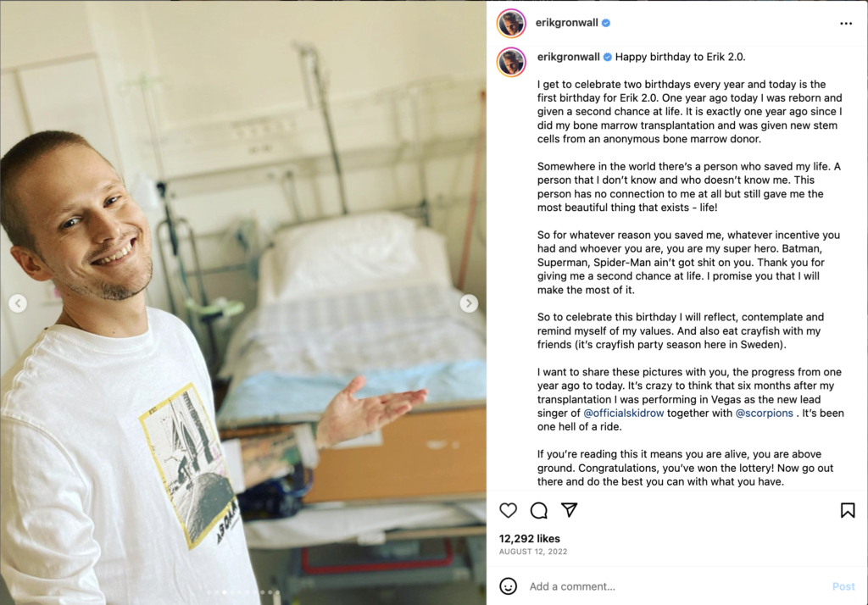Open erikgronwall username in post header
This screenshot has height=605, width=868.
click(566, 23)
